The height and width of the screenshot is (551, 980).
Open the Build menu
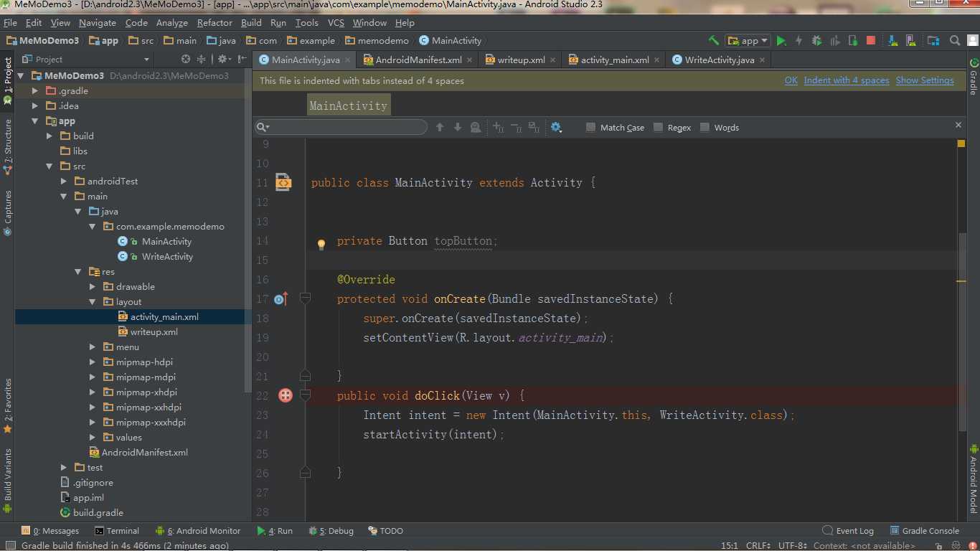pos(251,22)
